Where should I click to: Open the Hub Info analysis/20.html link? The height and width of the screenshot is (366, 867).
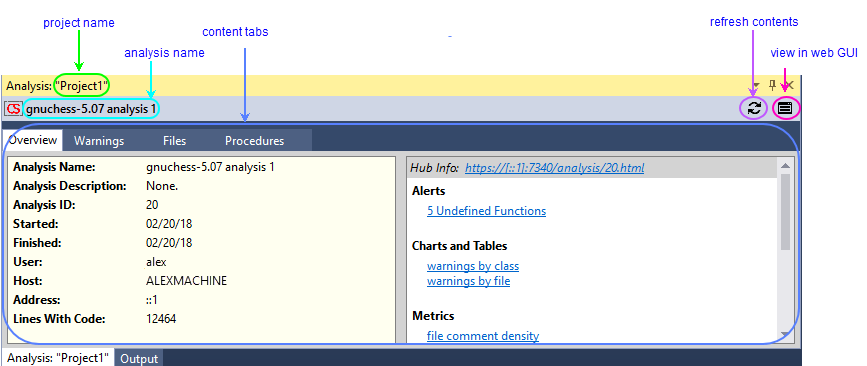554,168
